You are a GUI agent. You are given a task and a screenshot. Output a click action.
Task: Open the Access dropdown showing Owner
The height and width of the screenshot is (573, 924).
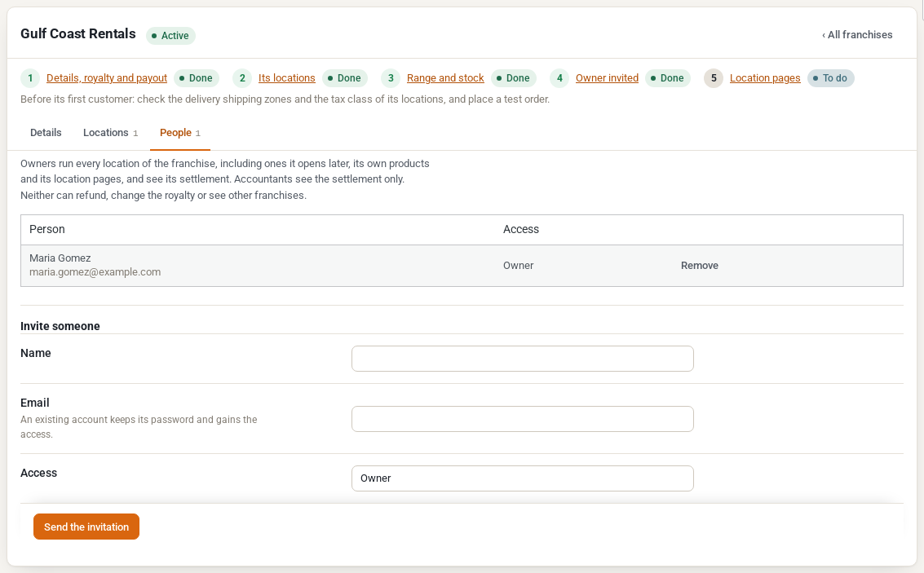pos(522,478)
